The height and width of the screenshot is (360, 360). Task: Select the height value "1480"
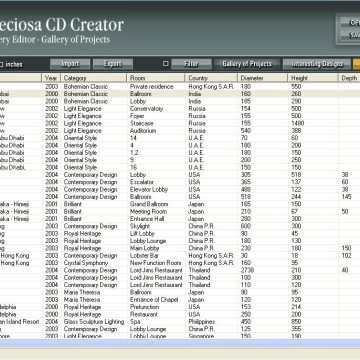coord(298,123)
